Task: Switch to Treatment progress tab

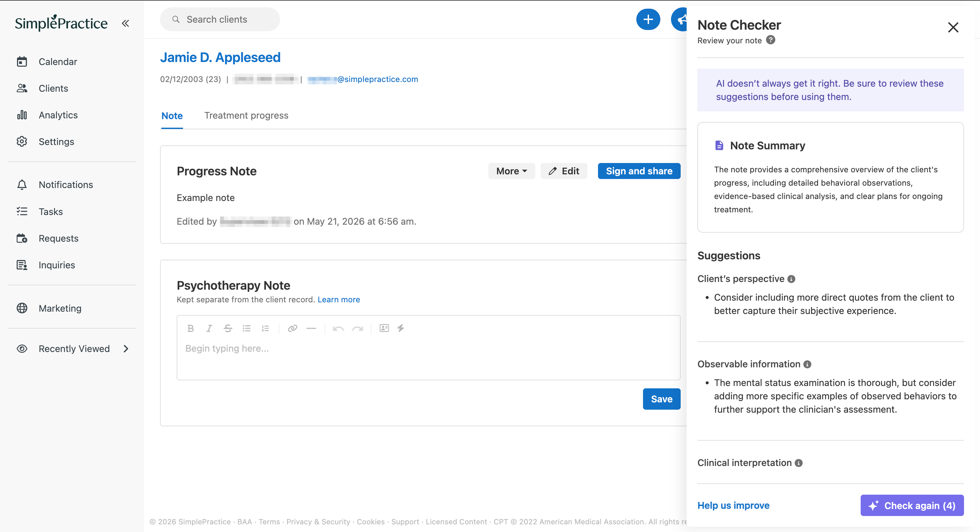Action: pos(246,115)
